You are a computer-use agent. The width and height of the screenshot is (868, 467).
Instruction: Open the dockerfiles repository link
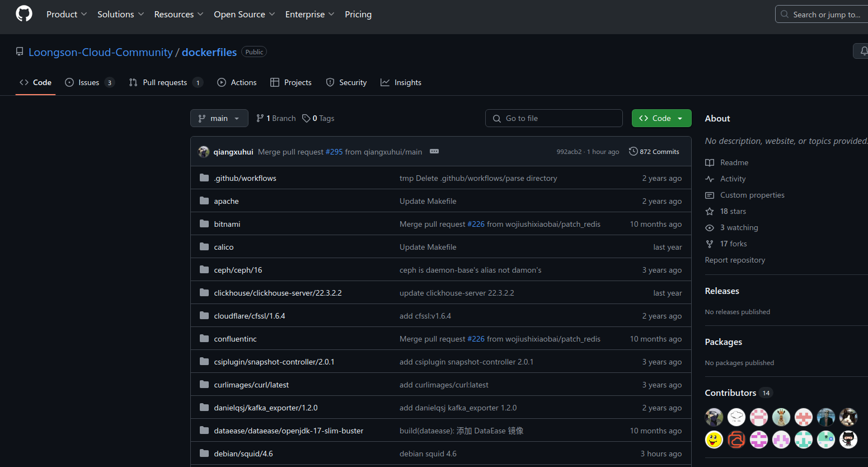pyautogui.click(x=209, y=52)
